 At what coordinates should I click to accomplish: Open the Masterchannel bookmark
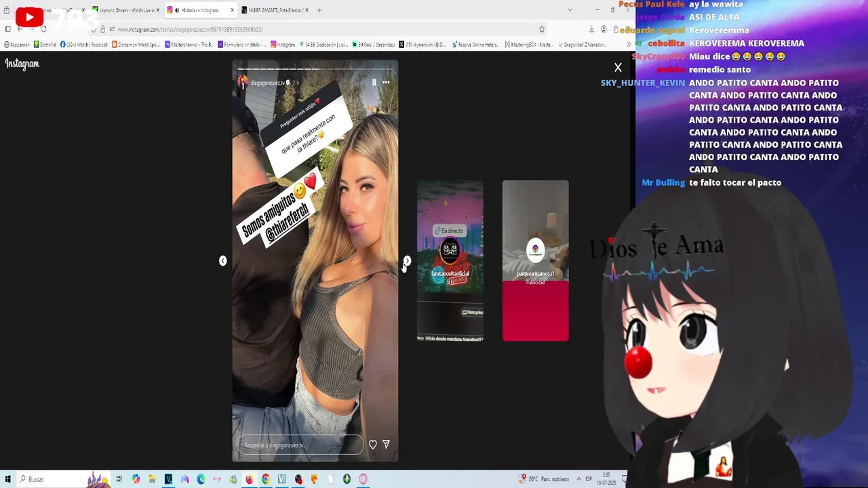tap(190, 45)
